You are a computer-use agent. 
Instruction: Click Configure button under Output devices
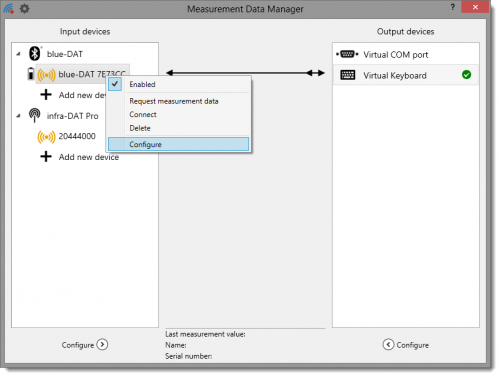coord(406,345)
